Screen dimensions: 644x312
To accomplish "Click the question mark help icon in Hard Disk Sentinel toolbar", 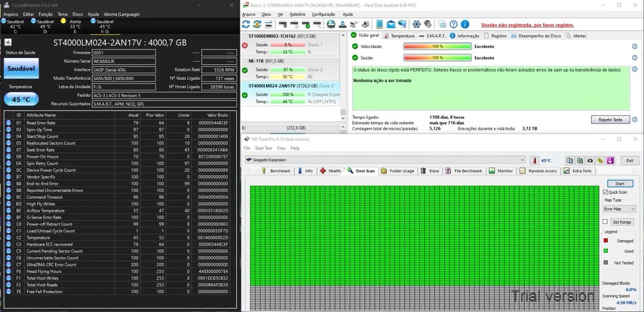I will tap(454, 24).
